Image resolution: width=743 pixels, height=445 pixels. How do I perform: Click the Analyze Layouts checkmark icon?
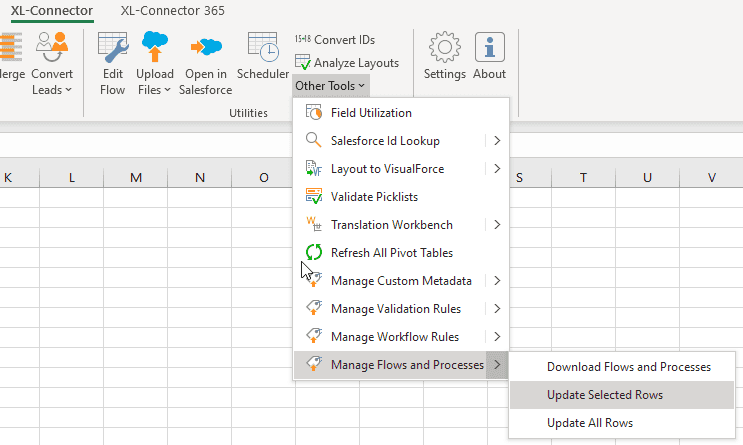click(303, 62)
